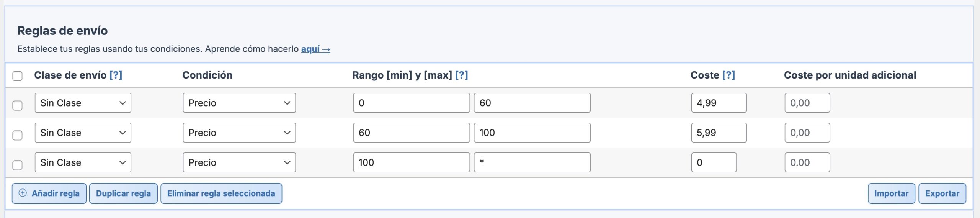Image resolution: width=980 pixels, height=218 pixels.
Task: Click second row additional unit cost field
Action: [807, 133]
